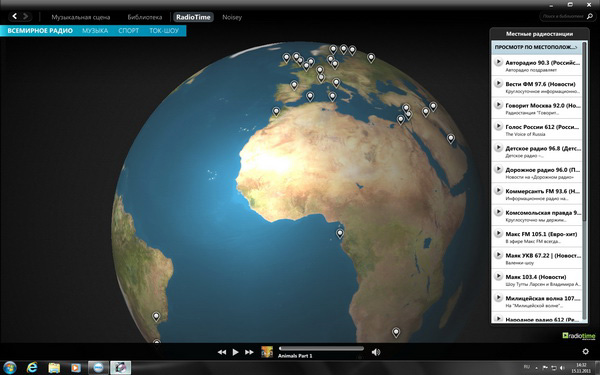Open the Библиотека tab
This screenshot has width=600, height=375.
(x=145, y=17)
